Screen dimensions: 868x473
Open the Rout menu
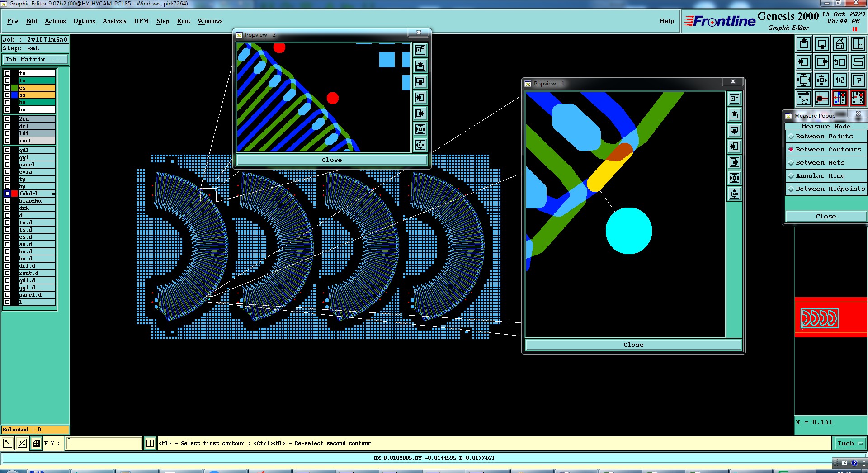coord(184,21)
